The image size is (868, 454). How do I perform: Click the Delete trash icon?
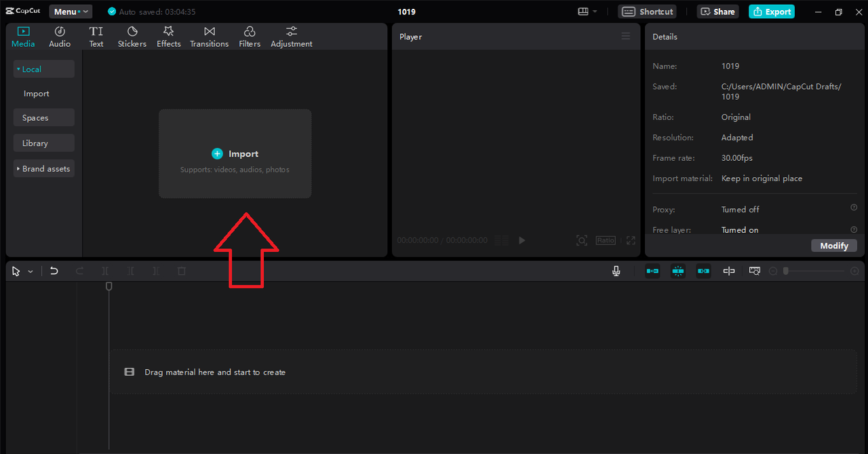tap(181, 271)
